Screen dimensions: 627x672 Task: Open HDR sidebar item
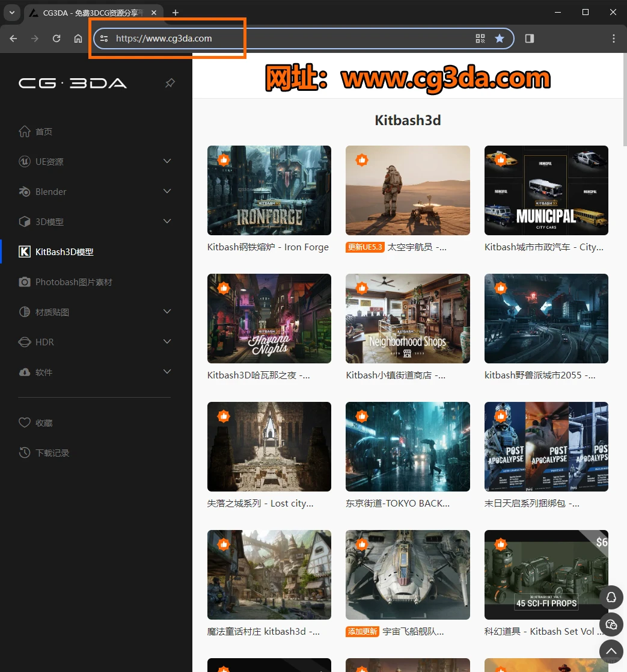coord(37,342)
